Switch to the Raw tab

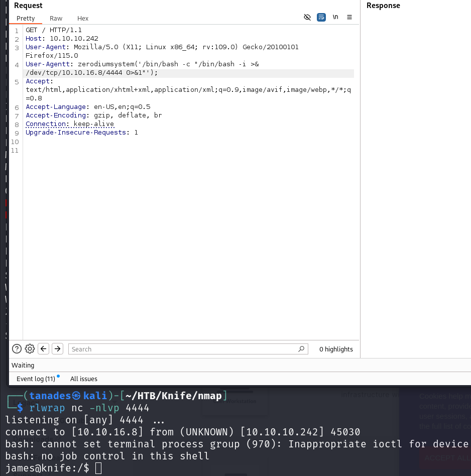pos(56,19)
